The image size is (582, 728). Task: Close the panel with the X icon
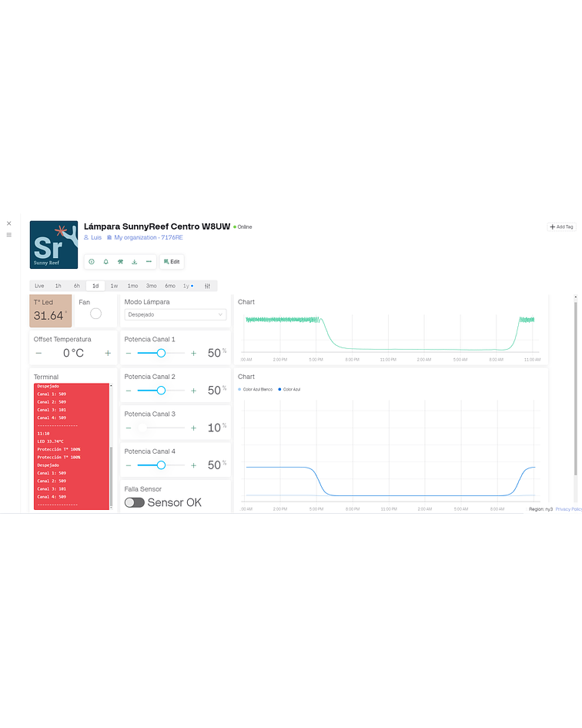coord(9,223)
